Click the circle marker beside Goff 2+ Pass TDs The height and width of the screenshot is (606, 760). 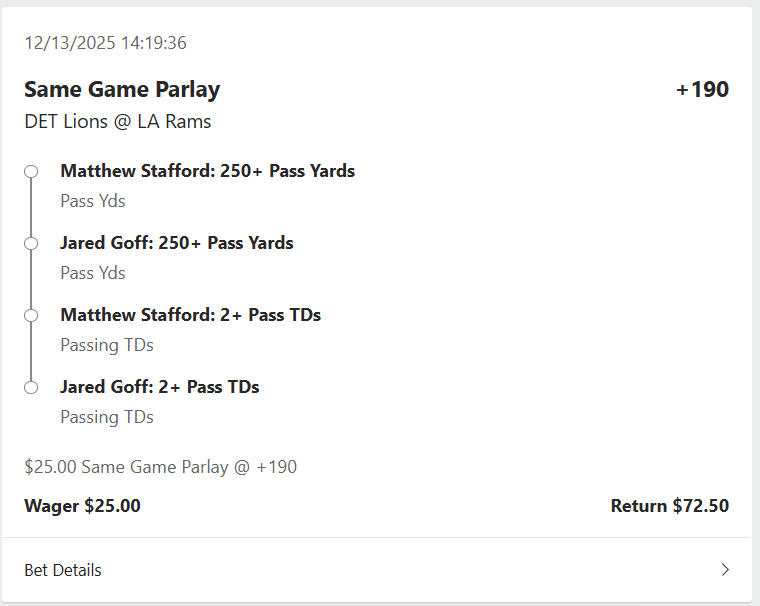[31, 387]
